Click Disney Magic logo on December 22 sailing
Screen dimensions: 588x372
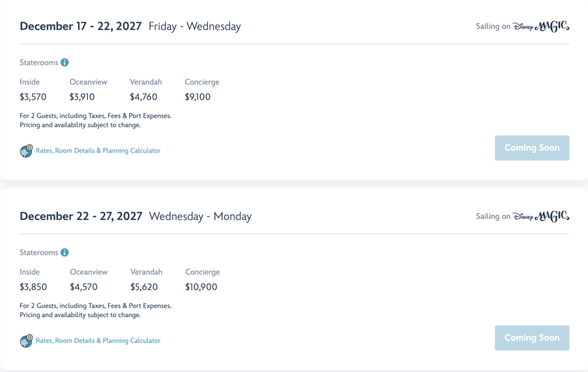coord(541,216)
